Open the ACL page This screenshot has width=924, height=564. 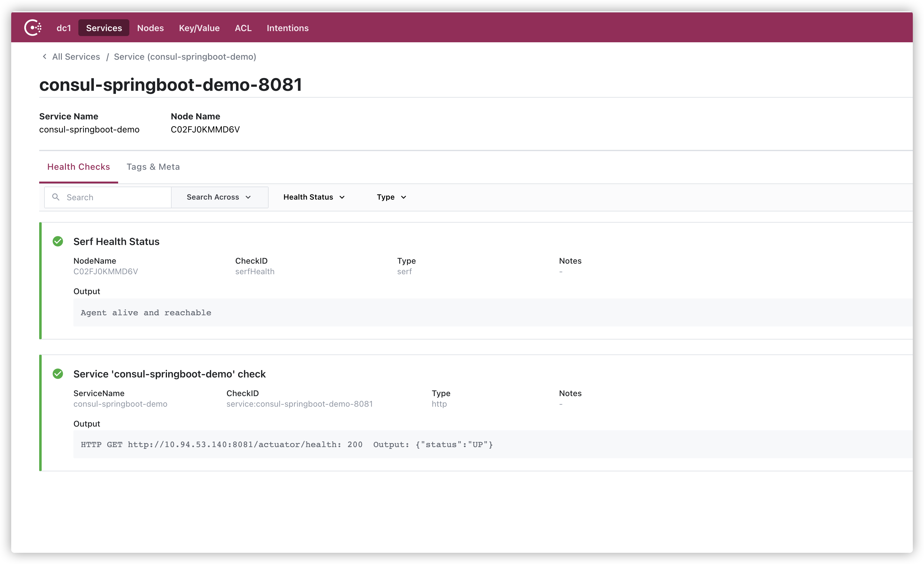pos(243,28)
